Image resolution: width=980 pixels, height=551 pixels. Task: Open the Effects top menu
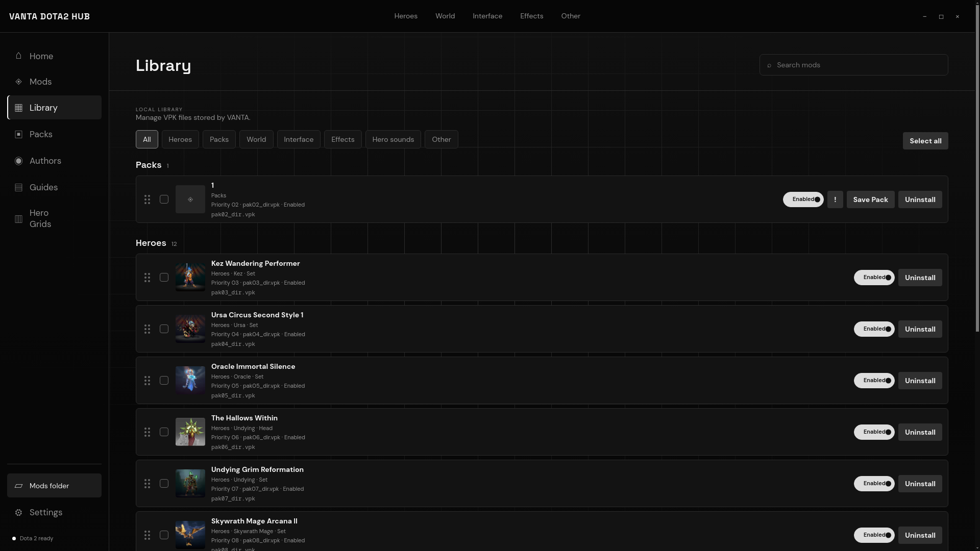(532, 16)
